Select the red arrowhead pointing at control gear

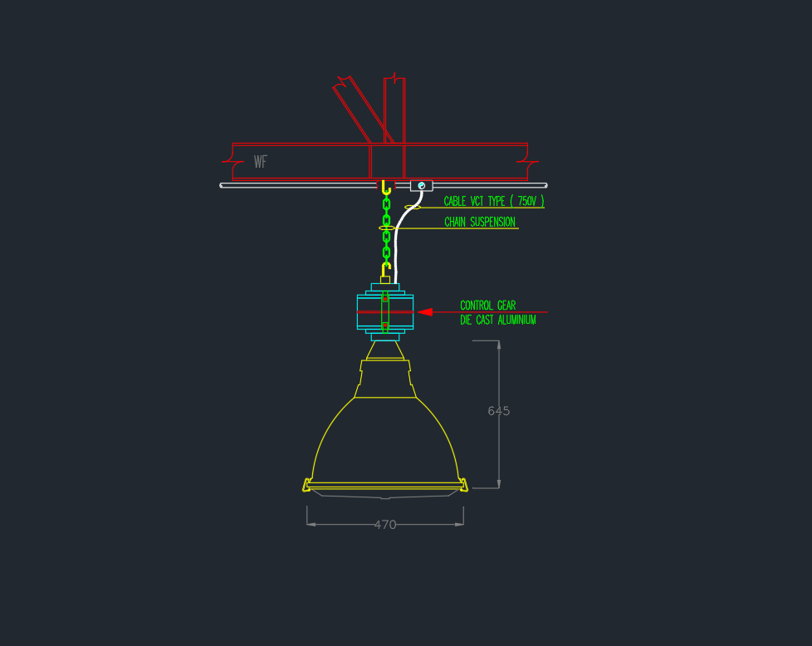425,312
